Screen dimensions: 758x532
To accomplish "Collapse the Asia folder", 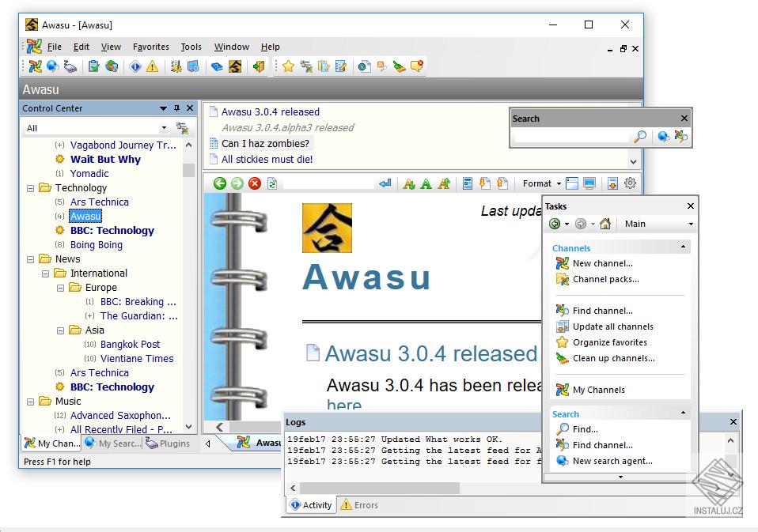I will 60,330.
